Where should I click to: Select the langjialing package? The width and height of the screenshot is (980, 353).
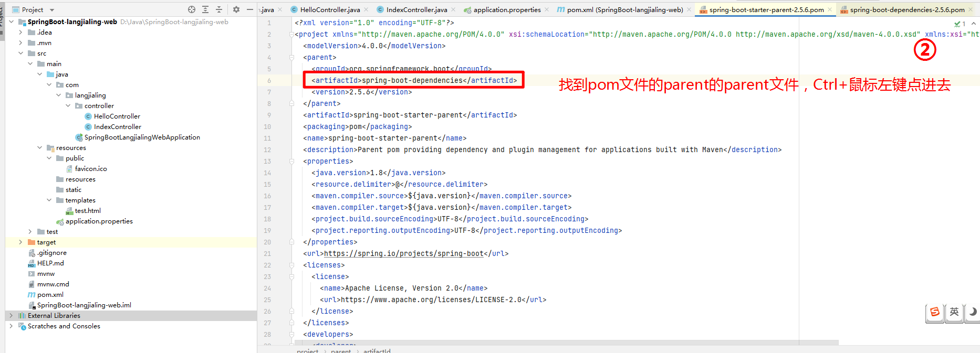pyautogui.click(x=90, y=95)
